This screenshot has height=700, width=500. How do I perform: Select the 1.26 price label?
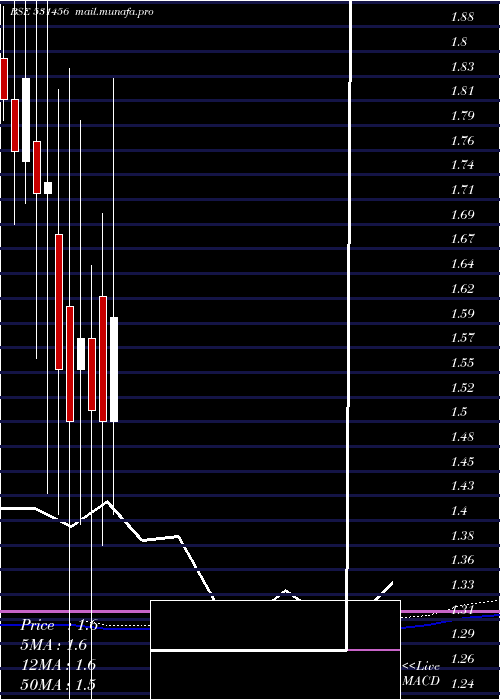coord(462,658)
